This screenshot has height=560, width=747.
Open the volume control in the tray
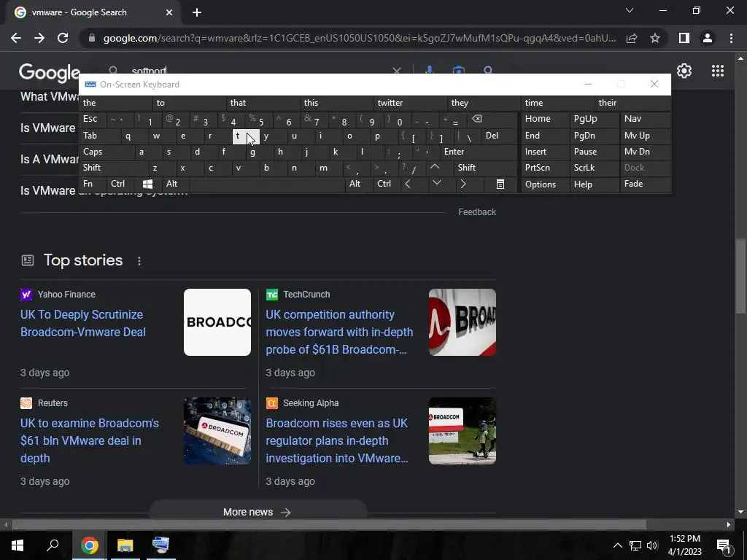tap(652, 545)
